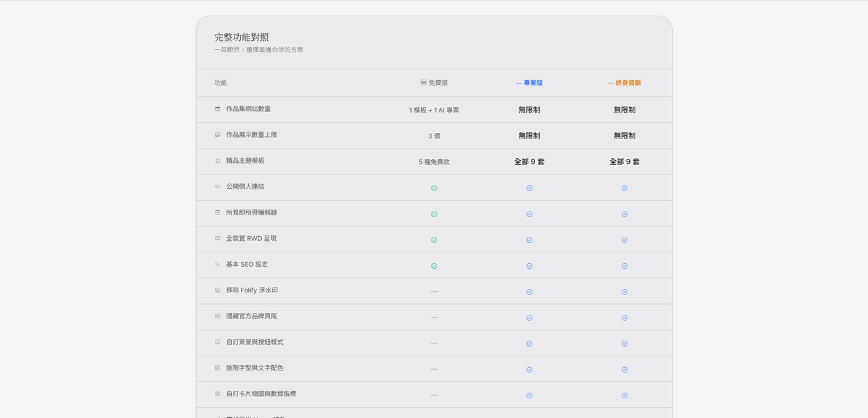Click the 精品主題模板 feature label

pos(245,161)
